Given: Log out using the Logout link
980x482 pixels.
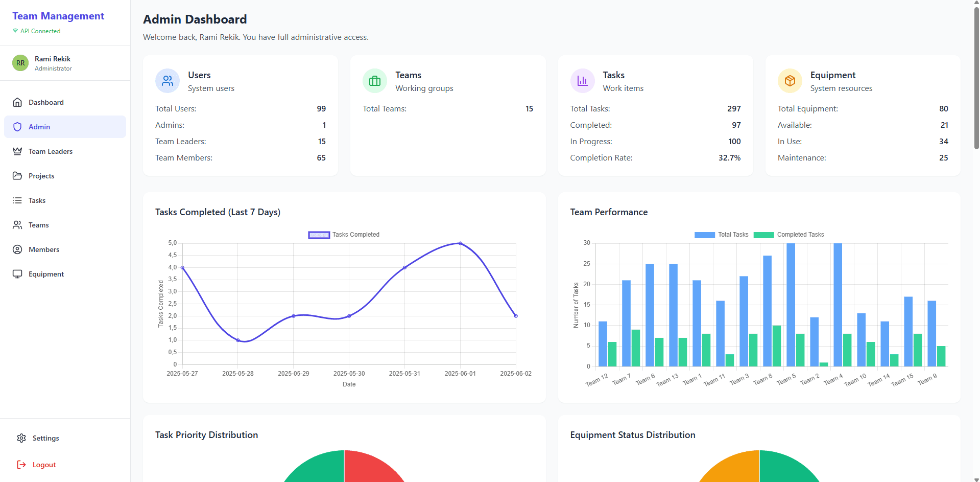Looking at the screenshot, I should (44, 465).
